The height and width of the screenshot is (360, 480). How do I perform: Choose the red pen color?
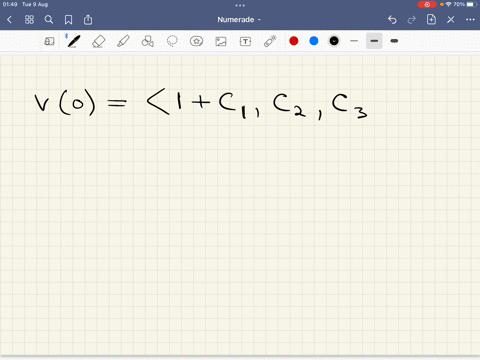tap(294, 41)
